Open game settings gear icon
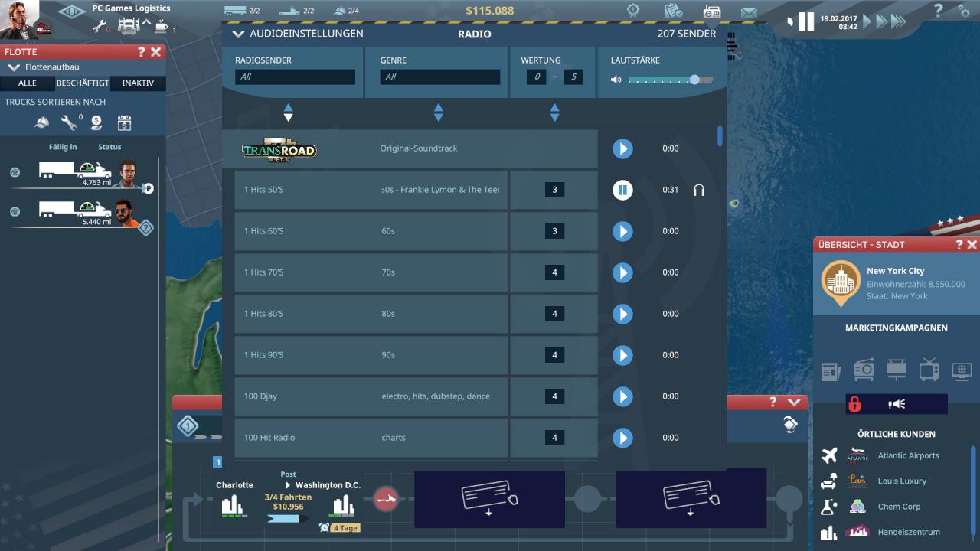980x551 pixels. click(963, 11)
